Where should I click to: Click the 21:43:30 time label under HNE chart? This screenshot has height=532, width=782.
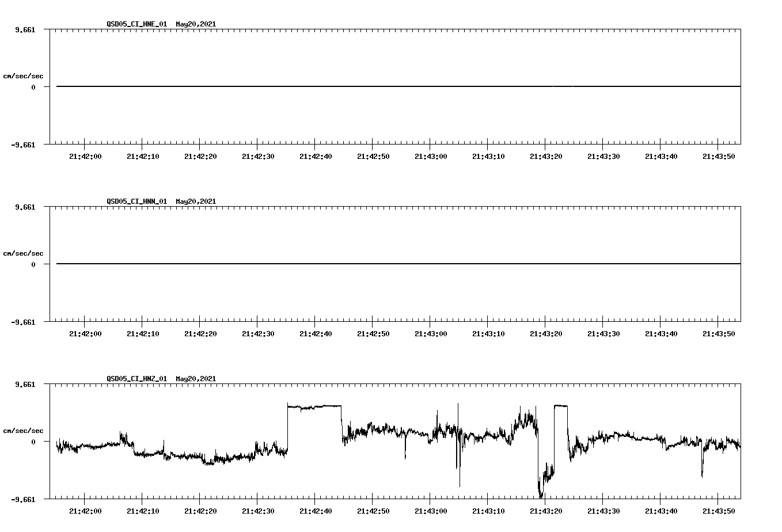click(603, 156)
